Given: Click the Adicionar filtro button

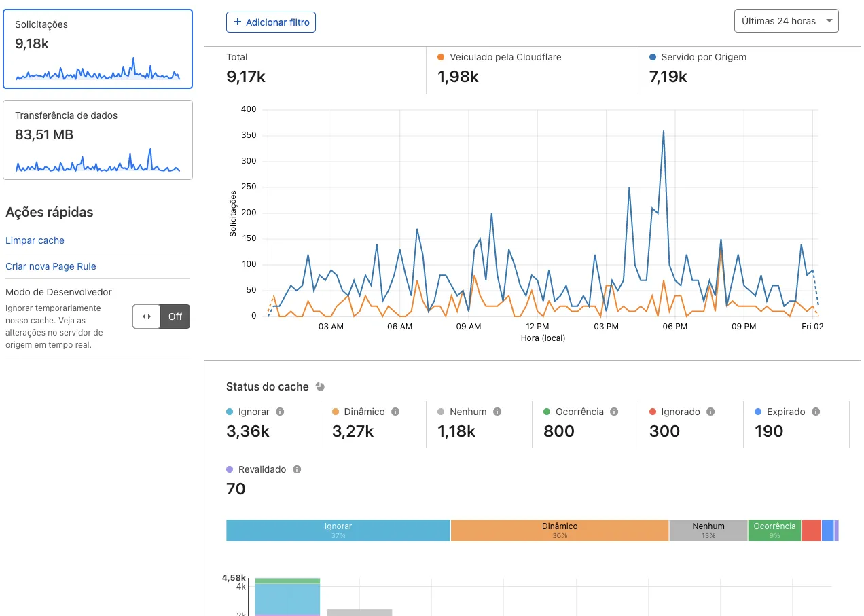Looking at the screenshot, I should tap(271, 22).
